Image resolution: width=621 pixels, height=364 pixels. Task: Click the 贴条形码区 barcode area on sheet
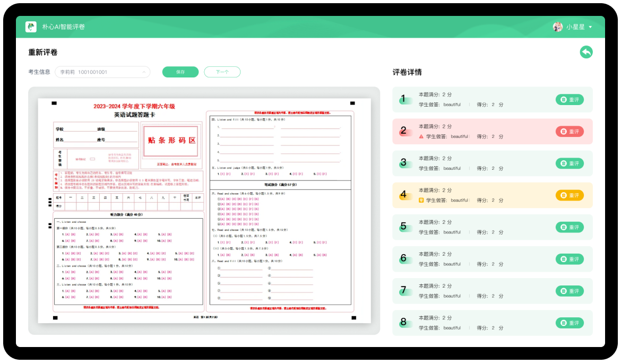[171, 140]
